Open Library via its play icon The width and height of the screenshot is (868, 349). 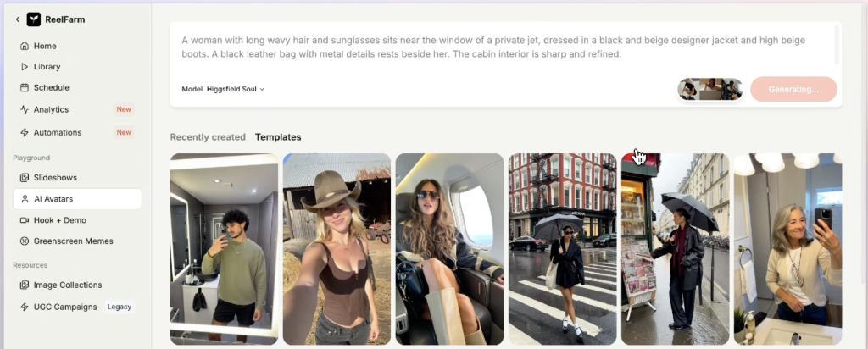pyautogui.click(x=25, y=66)
